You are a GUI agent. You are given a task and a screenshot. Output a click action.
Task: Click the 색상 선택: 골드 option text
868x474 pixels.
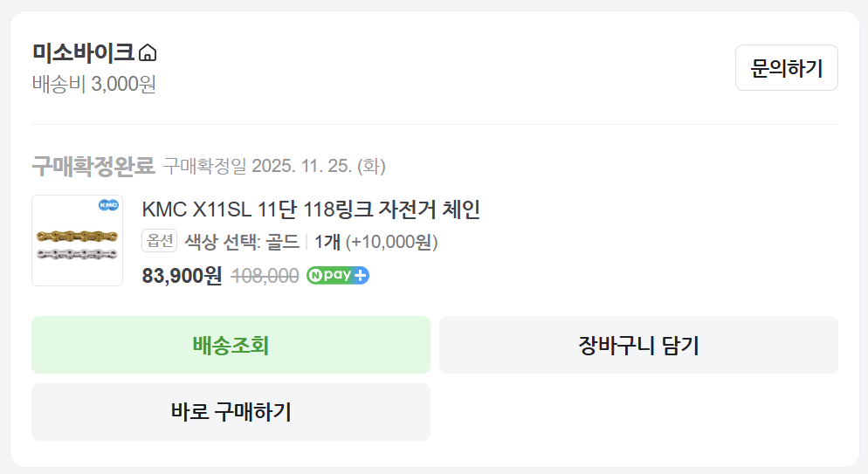point(241,241)
